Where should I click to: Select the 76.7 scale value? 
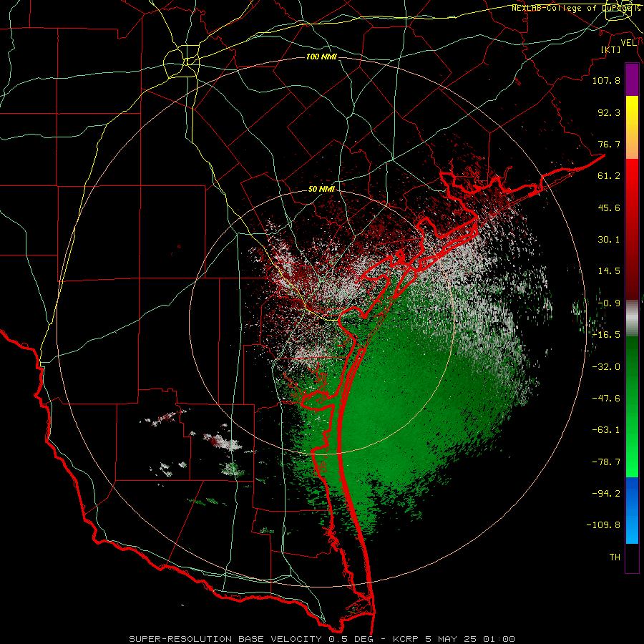coord(609,144)
